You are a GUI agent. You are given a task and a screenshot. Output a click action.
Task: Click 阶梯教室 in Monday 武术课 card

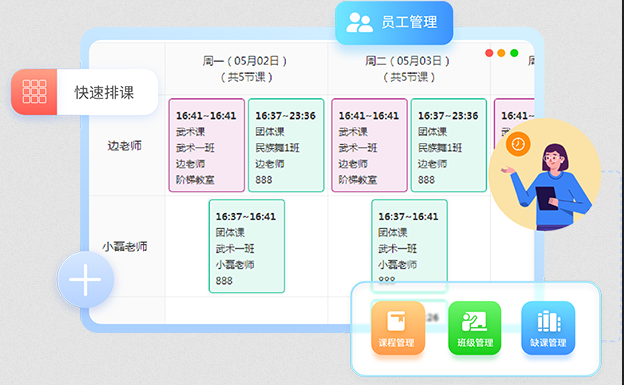(195, 180)
